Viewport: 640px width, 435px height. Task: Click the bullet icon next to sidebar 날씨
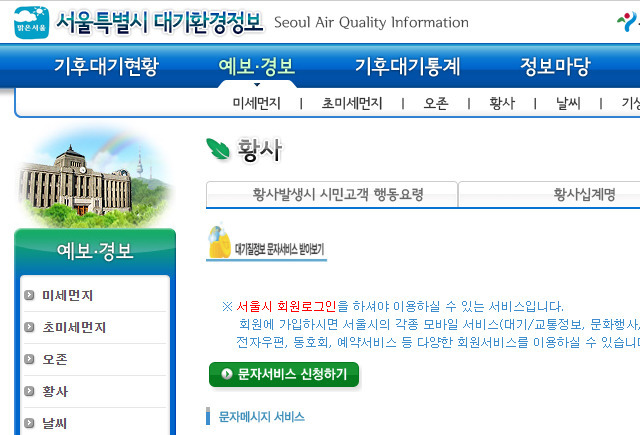tap(29, 423)
